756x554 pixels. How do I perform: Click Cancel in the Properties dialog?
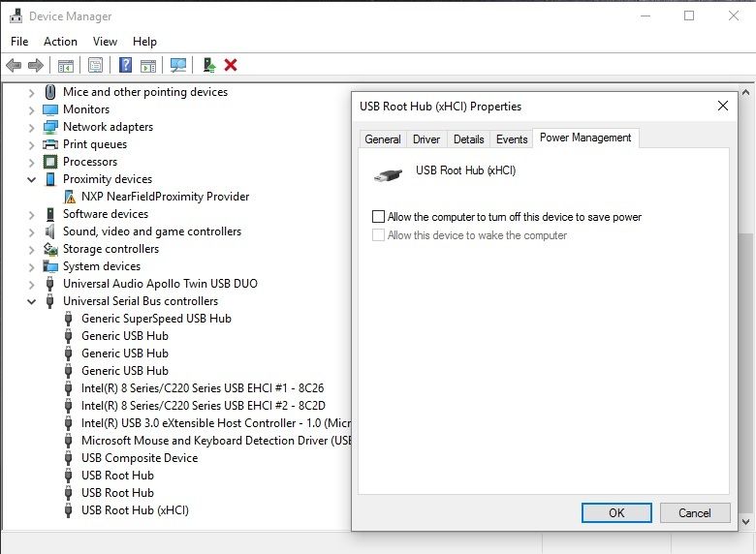pyautogui.click(x=695, y=512)
